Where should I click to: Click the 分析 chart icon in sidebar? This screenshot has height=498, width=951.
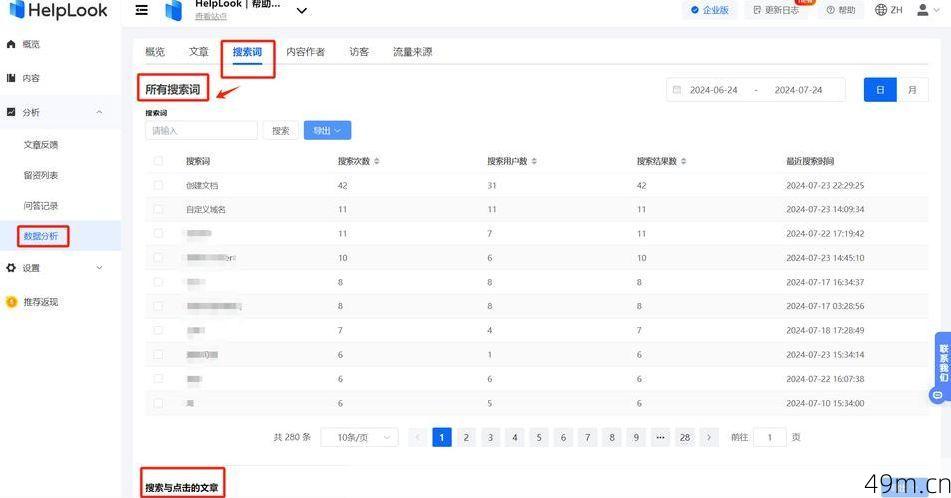(11, 112)
